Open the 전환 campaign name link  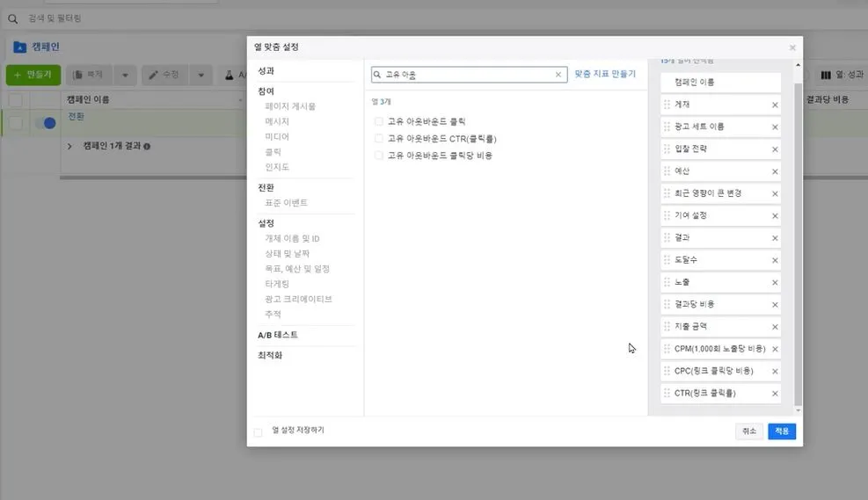76,117
